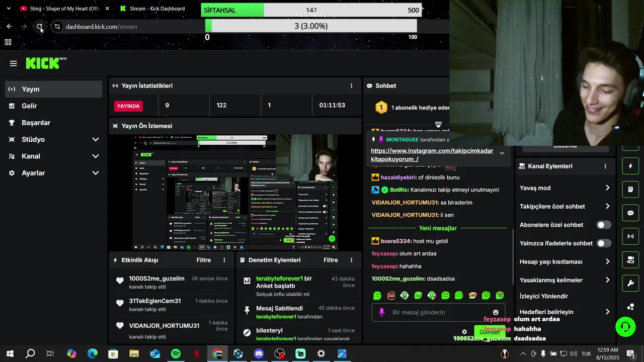Click the Bir mesaj gönderin input
This screenshot has height=362, width=644.
pyautogui.click(x=439, y=313)
